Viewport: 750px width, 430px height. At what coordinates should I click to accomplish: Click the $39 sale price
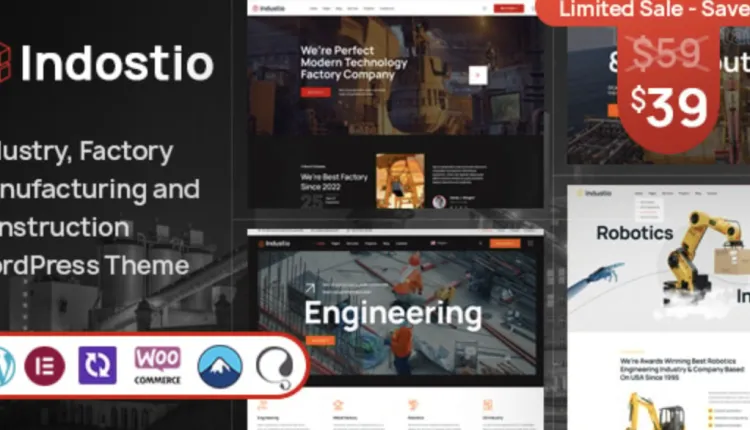point(669,107)
